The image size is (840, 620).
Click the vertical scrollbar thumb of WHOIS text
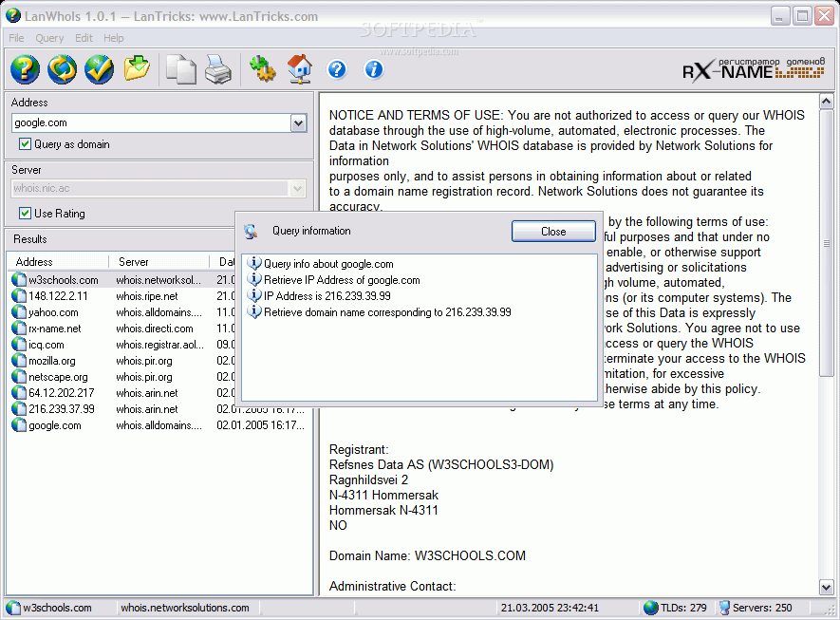[826, 243]
